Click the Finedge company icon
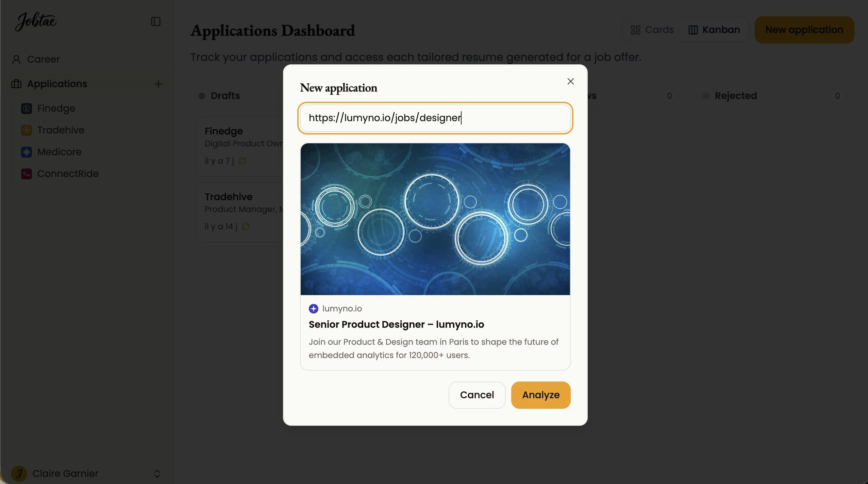868x484 pixels. coord(27,109)
